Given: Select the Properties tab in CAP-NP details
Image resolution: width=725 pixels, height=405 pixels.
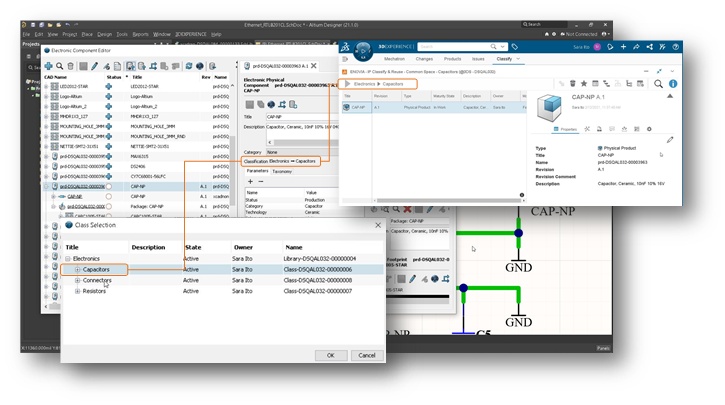Looking at the screenshot, I should click(x=565, y=129).
